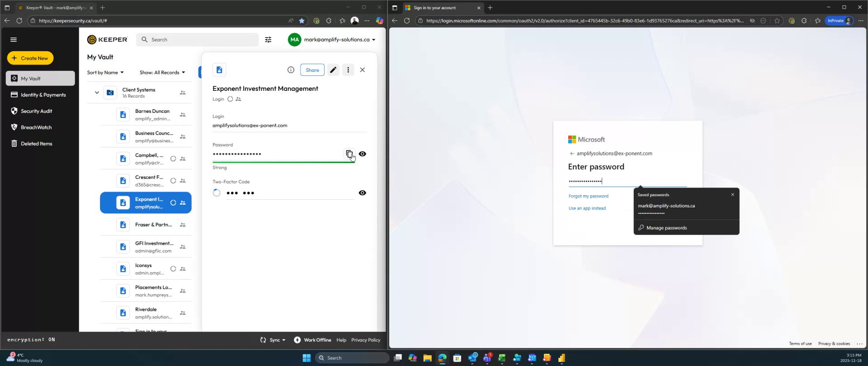
Task: Open Microsoft Edge from taskbar
Action: (x=442, y=358)
